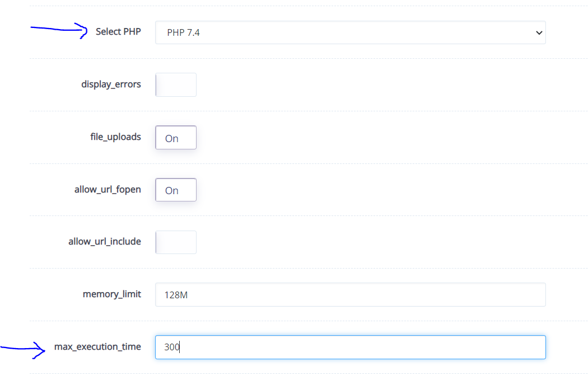Click the display_errors label

pos(111,84)
